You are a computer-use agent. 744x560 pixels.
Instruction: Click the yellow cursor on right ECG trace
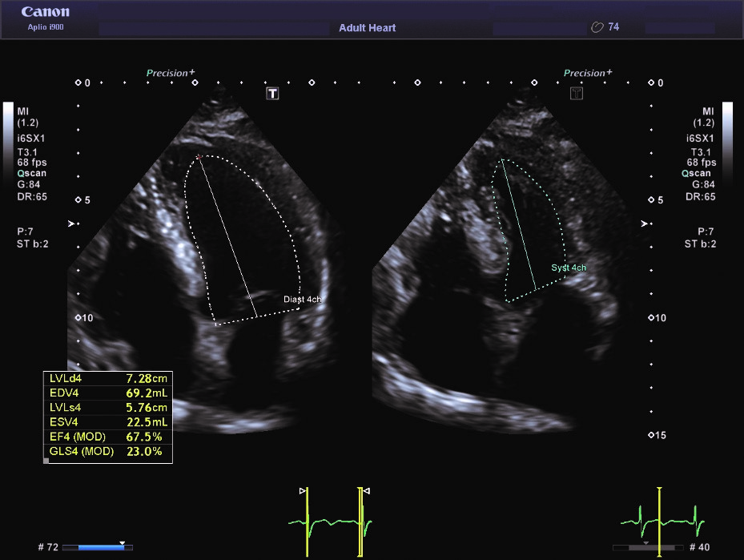point(658,521)
